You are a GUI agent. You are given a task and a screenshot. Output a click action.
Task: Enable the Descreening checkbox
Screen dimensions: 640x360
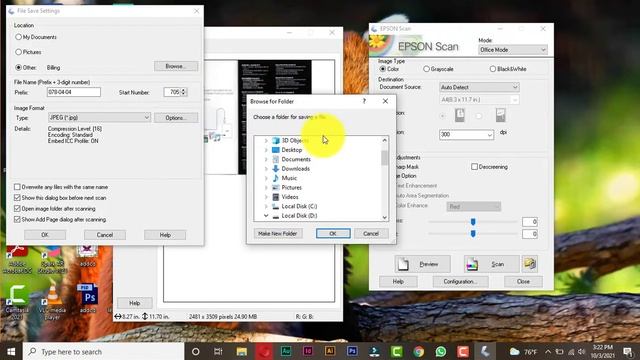pyautogui.click(x=474, y=167)
